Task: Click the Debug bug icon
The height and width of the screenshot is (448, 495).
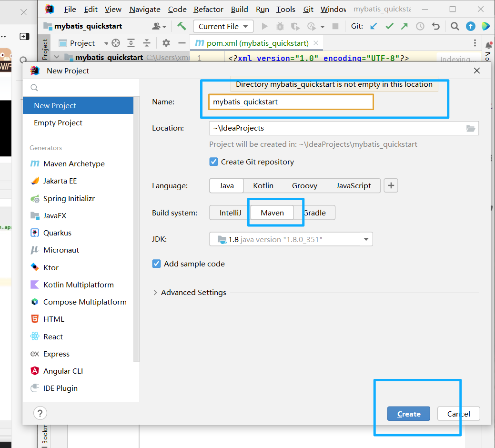Action: [x=280, y=26]
